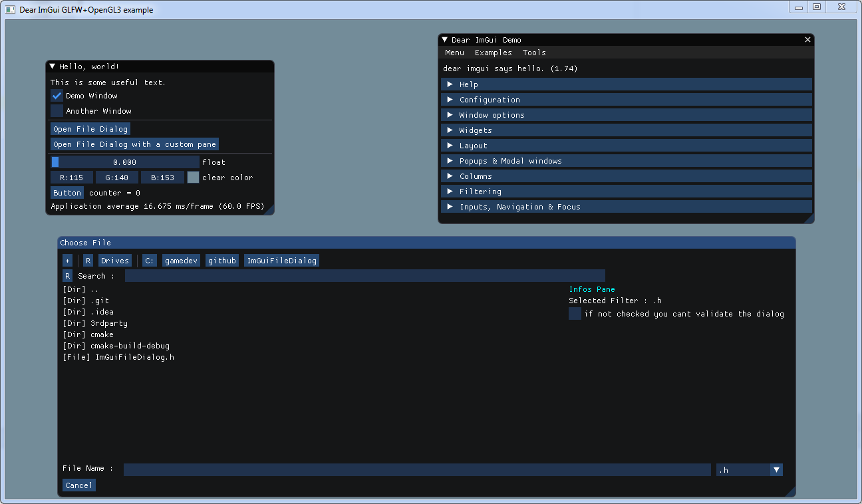Grab the Choose File dialog resize grip

(790, 492)
